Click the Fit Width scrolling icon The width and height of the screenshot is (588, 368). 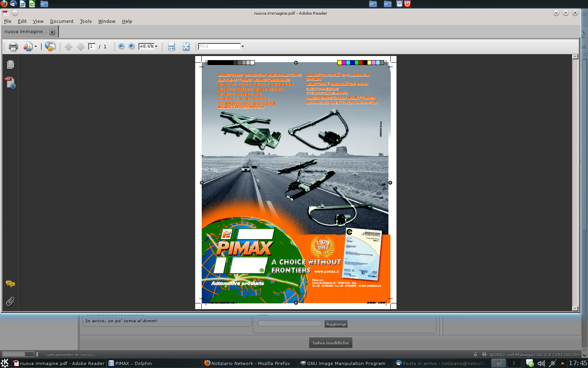click(171, 47)
